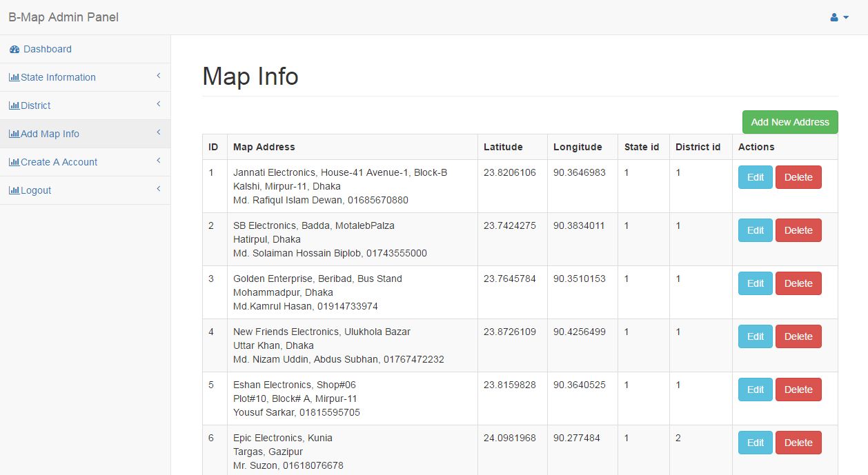Click the Actions column header
Viewport: 868px width, 475px height.
756,147
